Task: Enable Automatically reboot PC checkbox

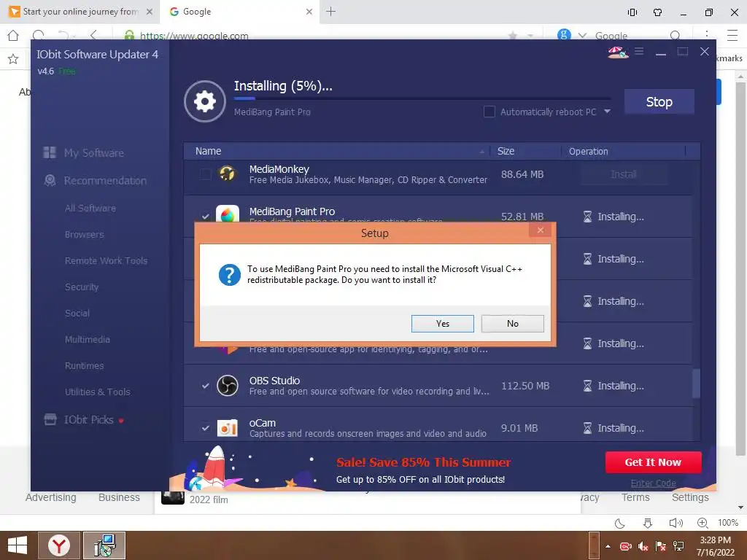Action: coord(489,112)
